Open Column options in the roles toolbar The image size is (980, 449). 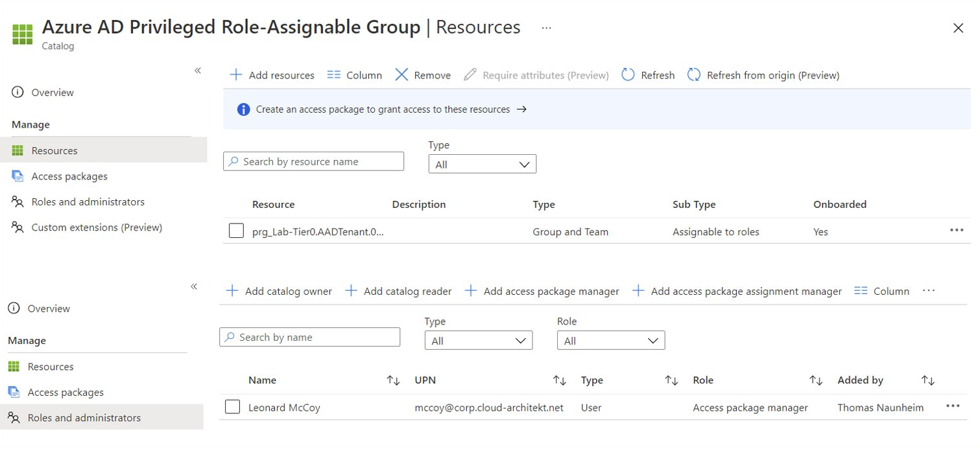pyautogui.click(x=882, y=292)
